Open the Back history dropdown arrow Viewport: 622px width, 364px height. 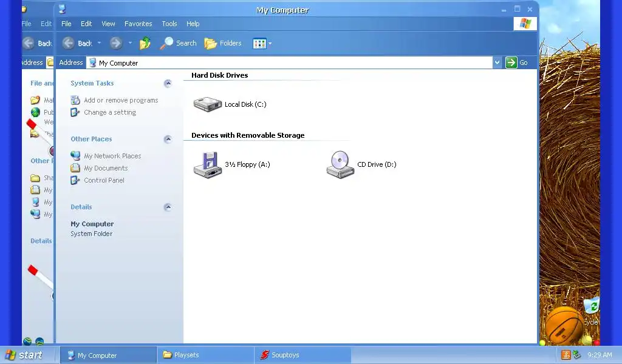click(x=99, y=43)
